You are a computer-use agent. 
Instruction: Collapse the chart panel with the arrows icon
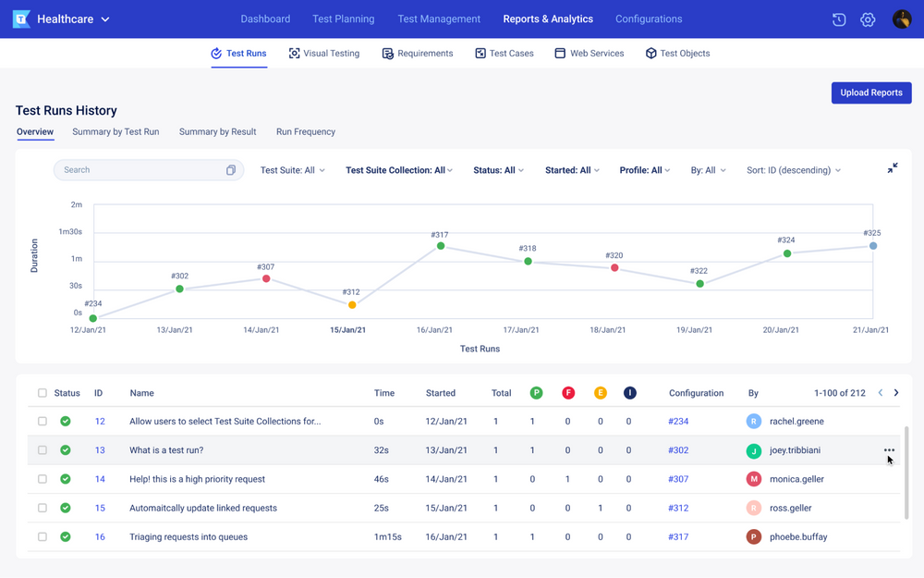(x=892, y=167)
